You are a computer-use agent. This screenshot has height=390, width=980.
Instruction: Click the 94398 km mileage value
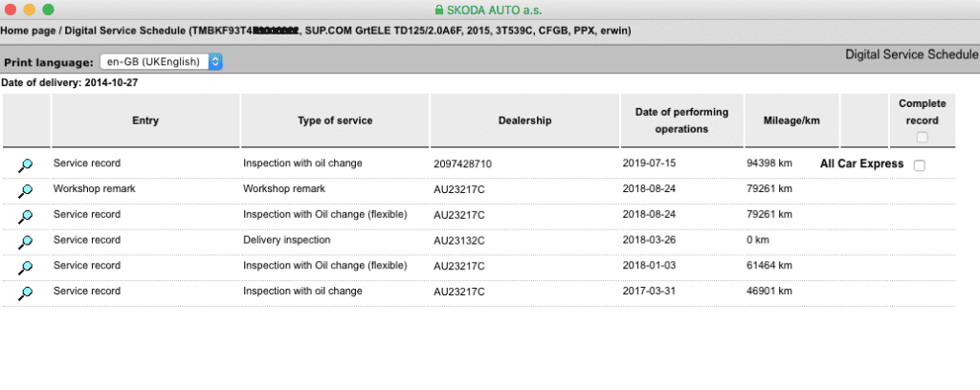[769, 162]
